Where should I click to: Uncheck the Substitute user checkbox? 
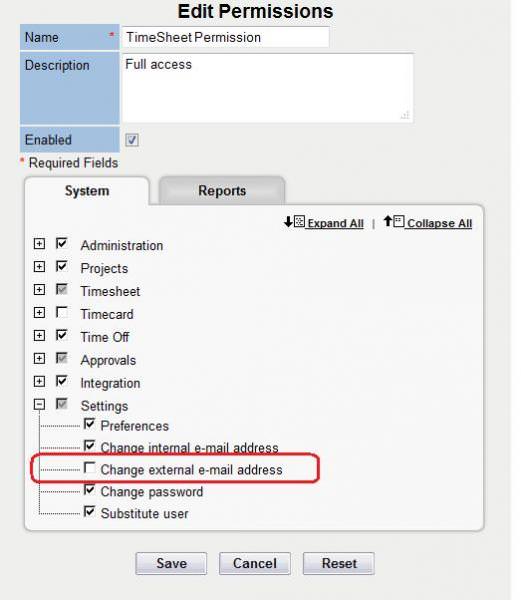[x=90, y=511]
